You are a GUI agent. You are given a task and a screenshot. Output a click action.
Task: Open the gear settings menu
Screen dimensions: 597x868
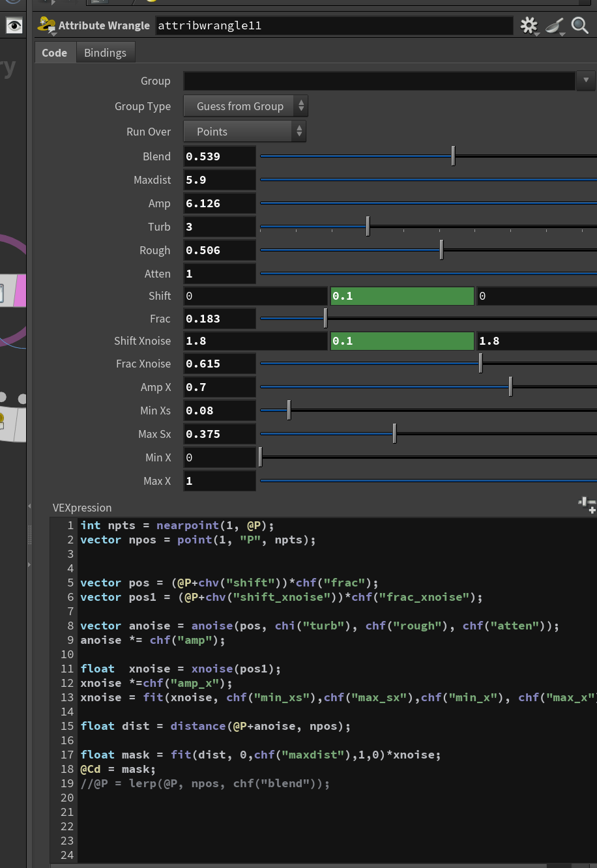[x=529, y=25]
